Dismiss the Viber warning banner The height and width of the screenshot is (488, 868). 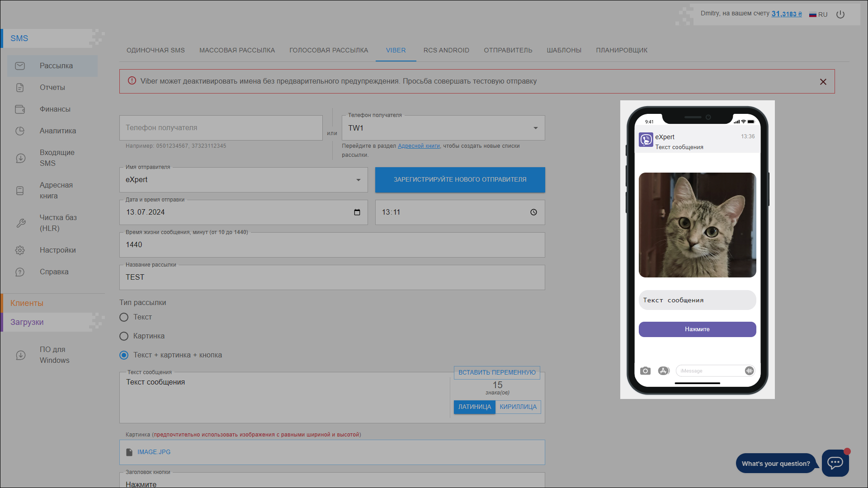coord(823,82)
